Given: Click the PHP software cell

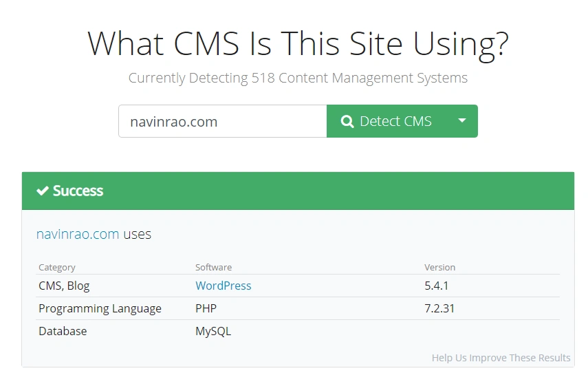Looking at the screenshot, I should 206,308.
